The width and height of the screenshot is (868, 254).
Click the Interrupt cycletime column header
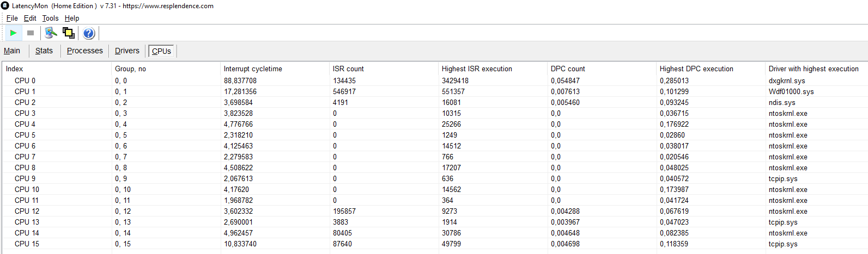pos(253,69)
